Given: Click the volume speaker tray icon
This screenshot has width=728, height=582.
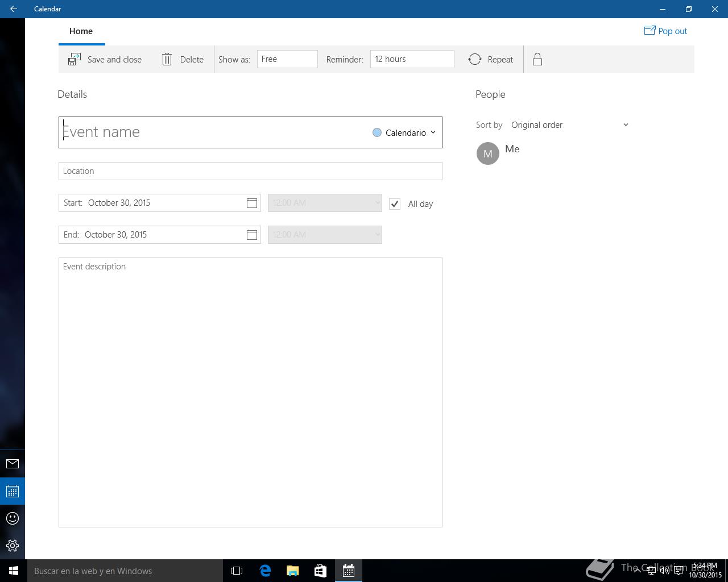Looking at the screenshot, I should pyautogui.click(x=664, y=571).
